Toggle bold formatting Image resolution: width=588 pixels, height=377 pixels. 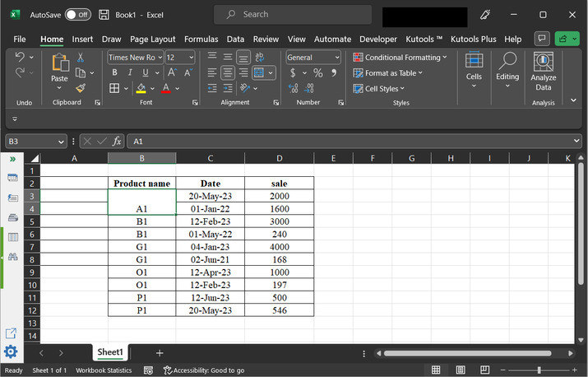114,73
